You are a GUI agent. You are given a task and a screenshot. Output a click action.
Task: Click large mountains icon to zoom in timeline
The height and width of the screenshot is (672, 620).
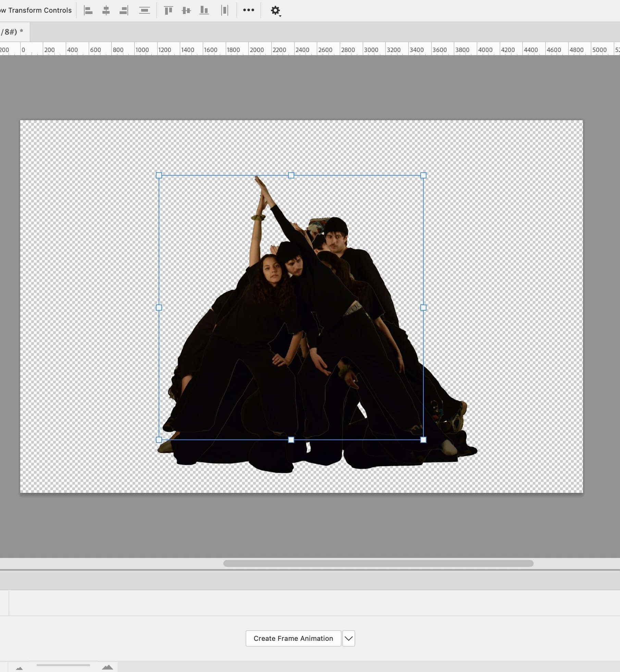click(108, 667)
